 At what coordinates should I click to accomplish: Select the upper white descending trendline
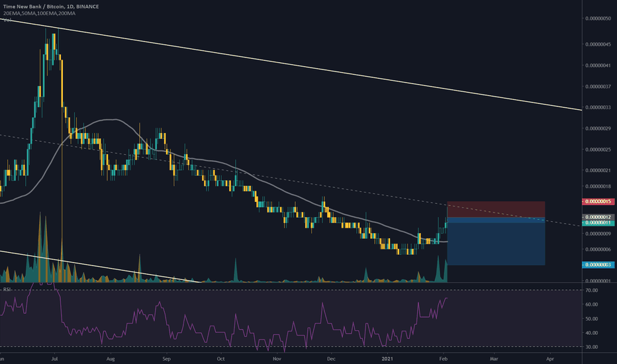pos(291,64)
